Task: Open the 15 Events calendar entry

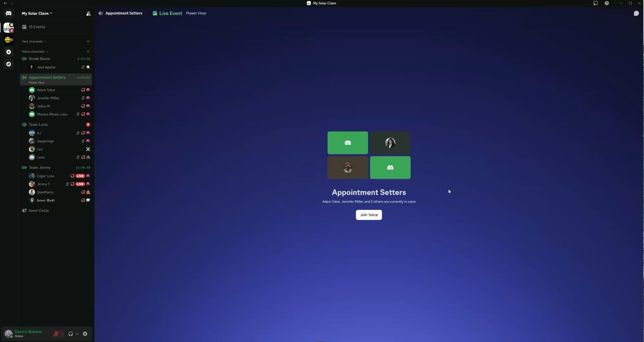Action: 55,27
